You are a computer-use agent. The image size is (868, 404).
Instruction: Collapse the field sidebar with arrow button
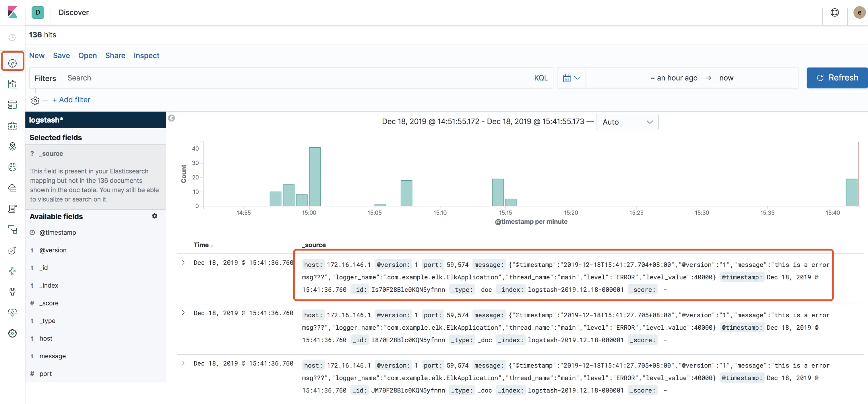point(171,118)
